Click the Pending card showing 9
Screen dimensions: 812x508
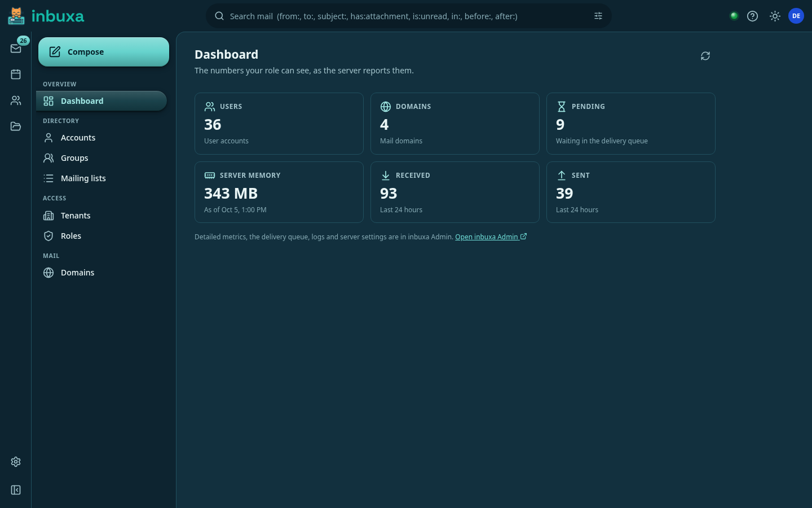[631, 124]
